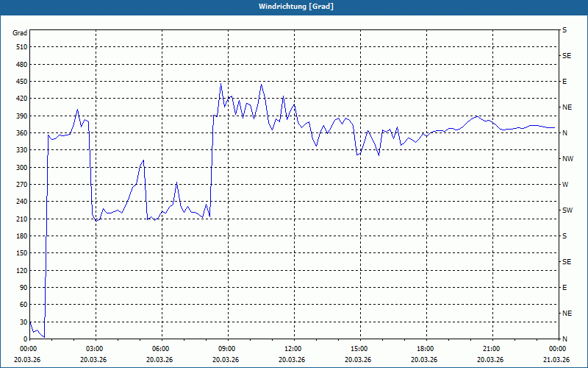Click the 21:00 time axis label
588x368 pixels.
point(492,349)
